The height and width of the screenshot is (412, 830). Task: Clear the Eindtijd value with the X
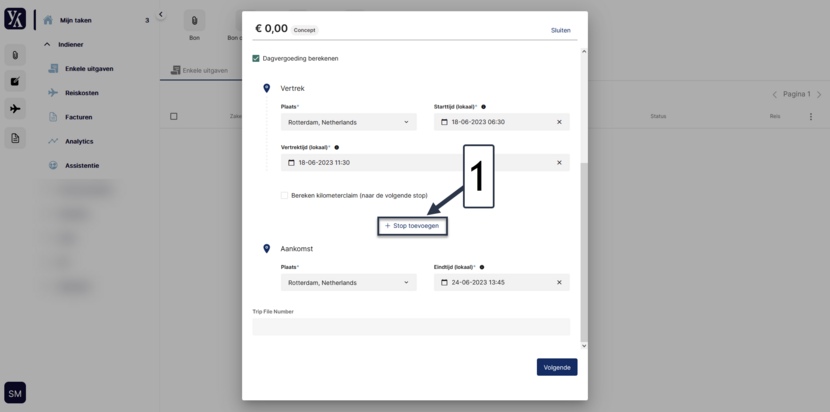[559, 282]
